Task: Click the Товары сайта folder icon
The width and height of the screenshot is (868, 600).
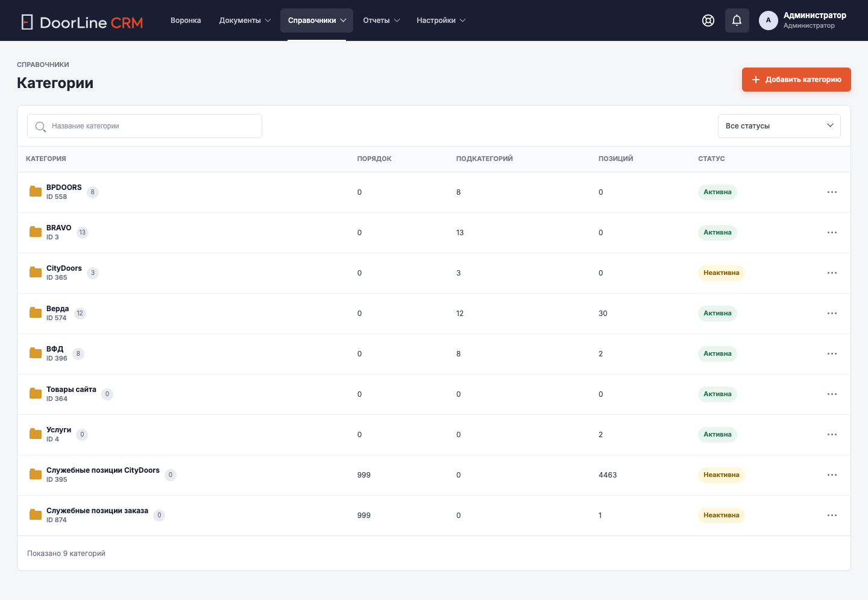Action: [36, 394]
